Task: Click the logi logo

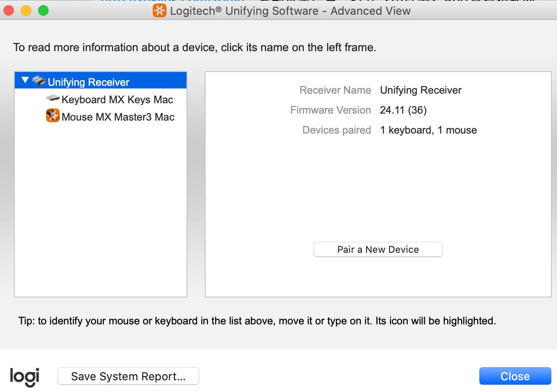Action: coord(24,376)
